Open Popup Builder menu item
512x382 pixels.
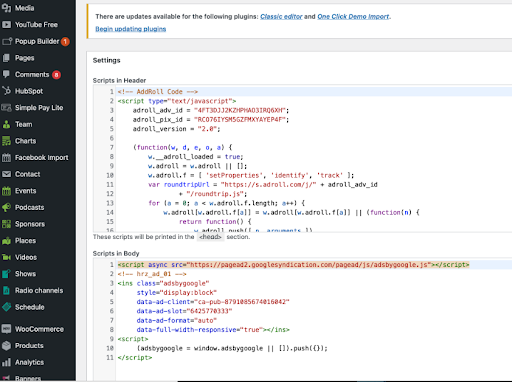38,41
